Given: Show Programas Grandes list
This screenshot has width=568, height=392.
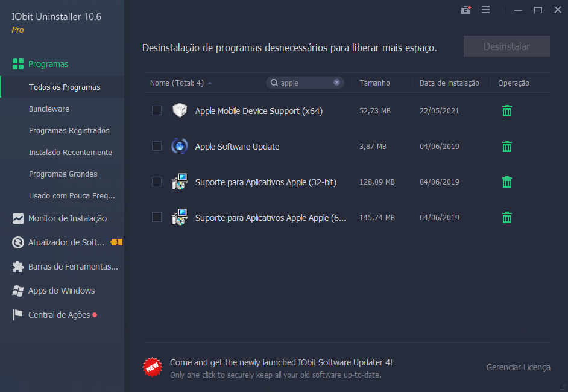Looking at the screenshot, I should (x=63, y=174).
